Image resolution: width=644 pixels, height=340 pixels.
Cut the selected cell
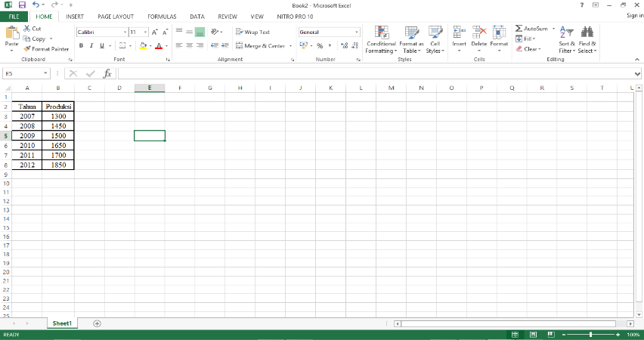tap(32, 29)
